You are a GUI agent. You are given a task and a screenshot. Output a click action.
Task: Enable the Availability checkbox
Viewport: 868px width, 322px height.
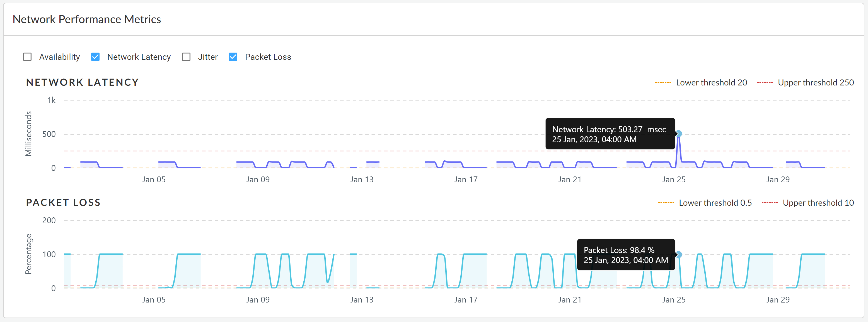point(27,57)
